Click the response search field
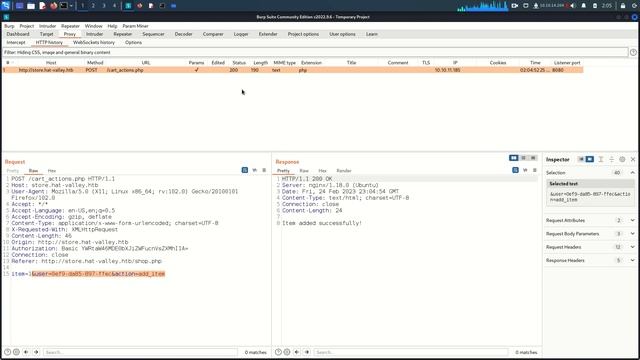Screen dimensions: 640x360 click(411, 352)
